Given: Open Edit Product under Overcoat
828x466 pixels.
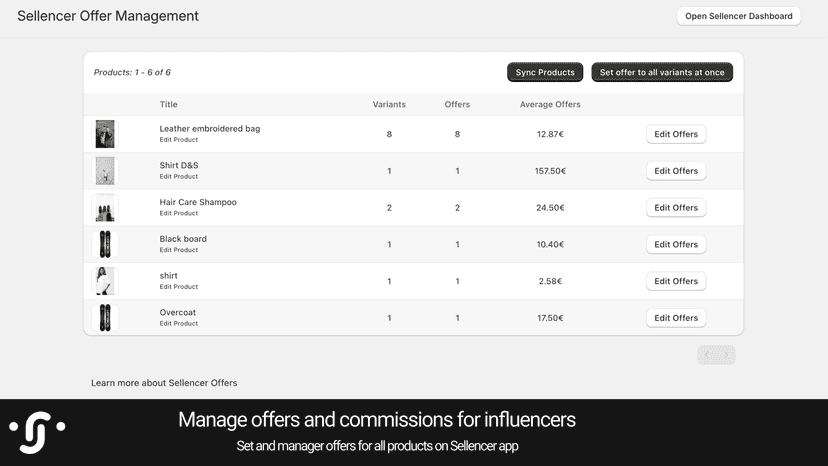Looking at the screenshot, I should pyautogui.click(x=178, y=323).
